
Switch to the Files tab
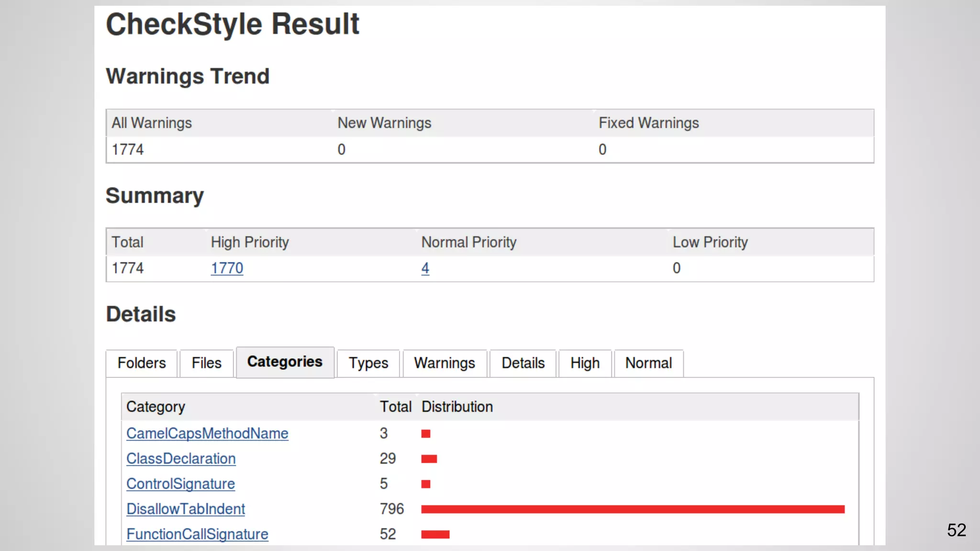pos(206,363)
